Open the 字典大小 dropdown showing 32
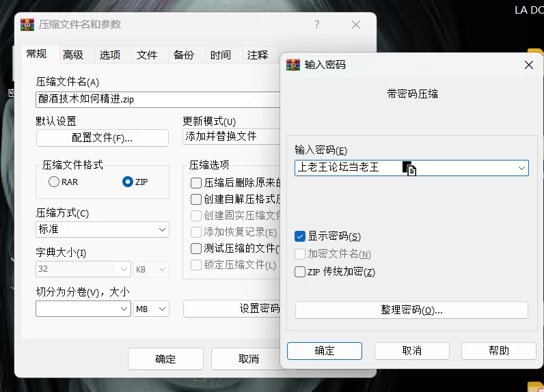544x392 pixels. (83, 269)
